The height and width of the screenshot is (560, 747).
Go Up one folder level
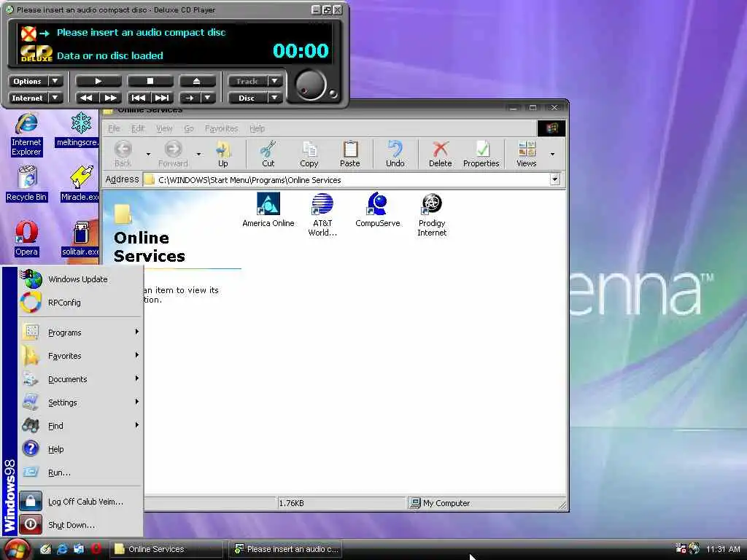(223, 154)
